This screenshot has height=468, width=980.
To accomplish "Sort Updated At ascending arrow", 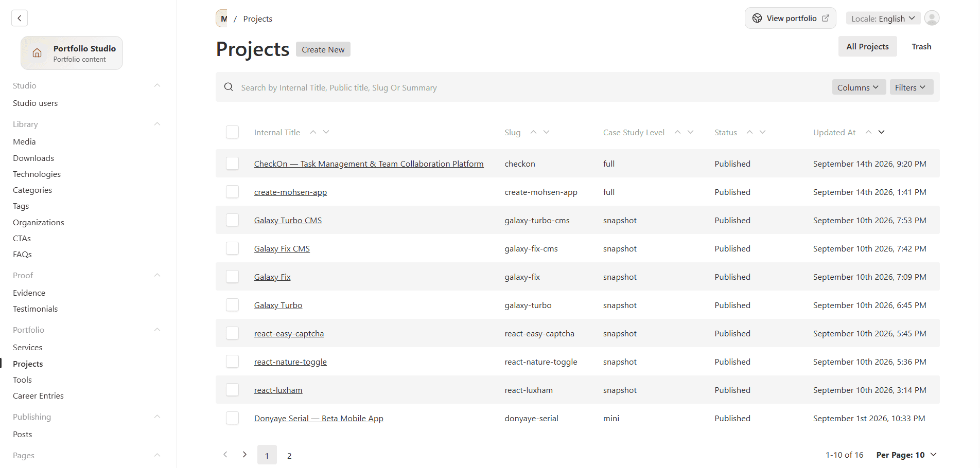I will pos(868,132).
